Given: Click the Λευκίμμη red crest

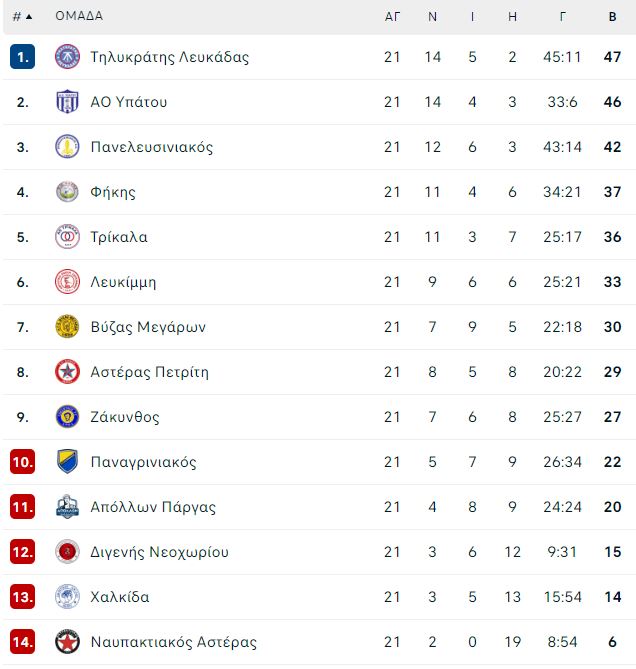Looking at the screenshot, I should (67, 282).
